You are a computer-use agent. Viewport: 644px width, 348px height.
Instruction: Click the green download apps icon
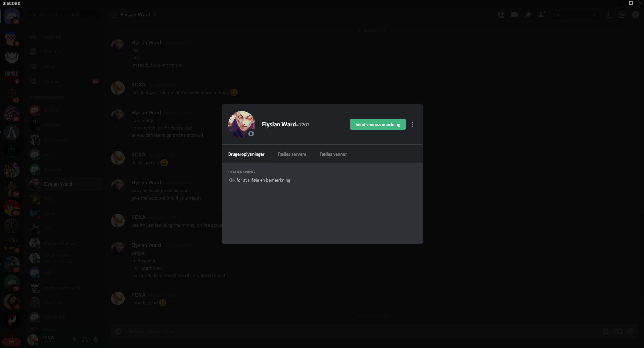[x=608, y=15]
